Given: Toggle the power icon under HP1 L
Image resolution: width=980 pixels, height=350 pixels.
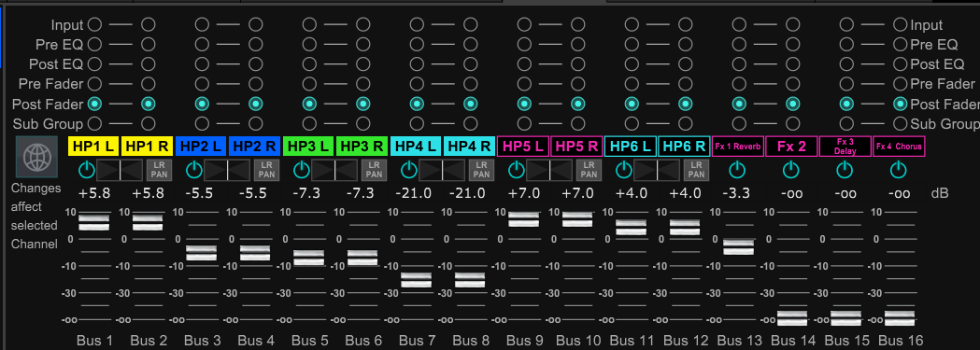Looking at the screenshot, I should [86, 169].
